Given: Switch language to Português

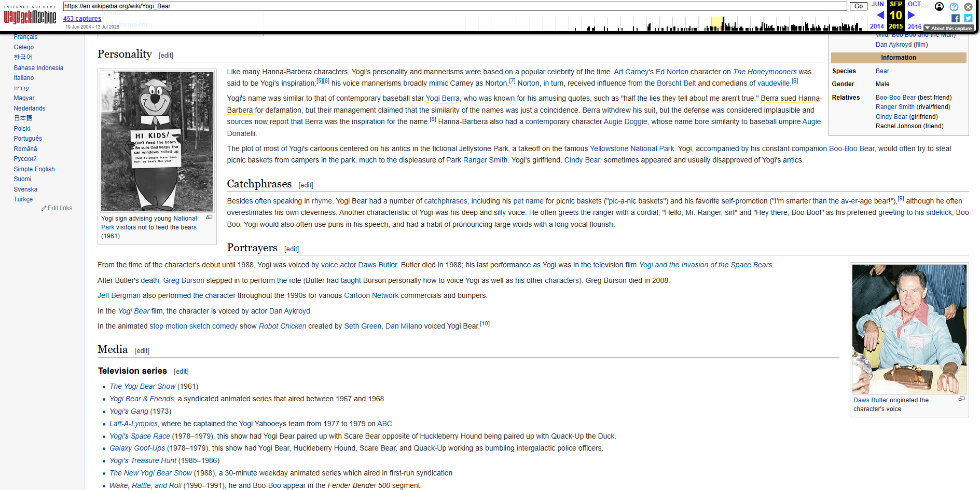Looking at the screenshot, I should [28, 139].
